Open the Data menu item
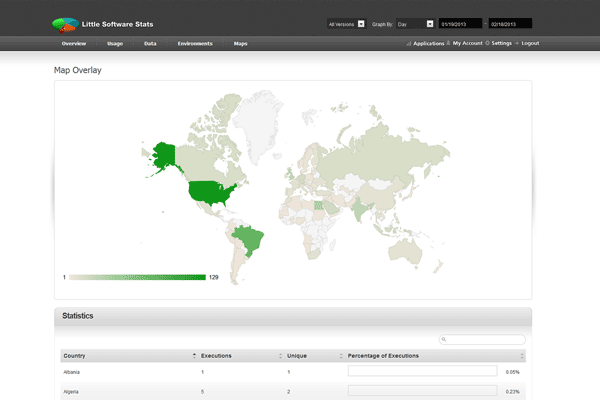The height and width of the screenshot is (400, 600). [x=150, y=44]
